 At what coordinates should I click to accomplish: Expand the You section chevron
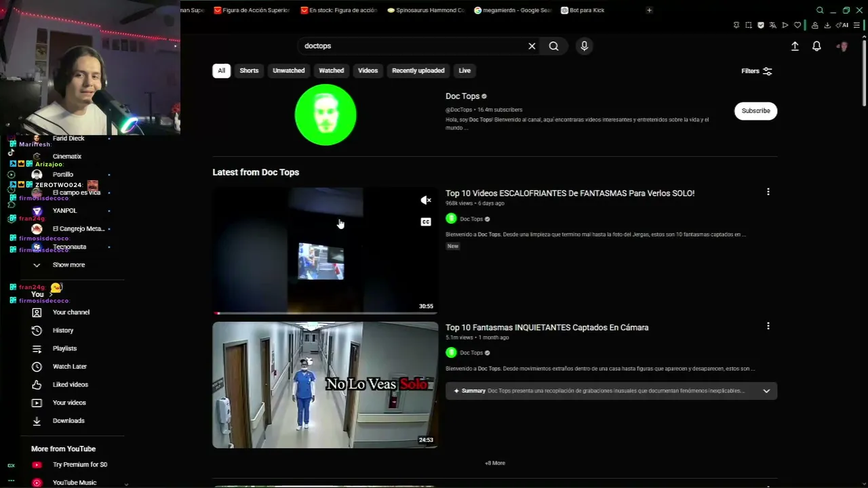(50, 295)
